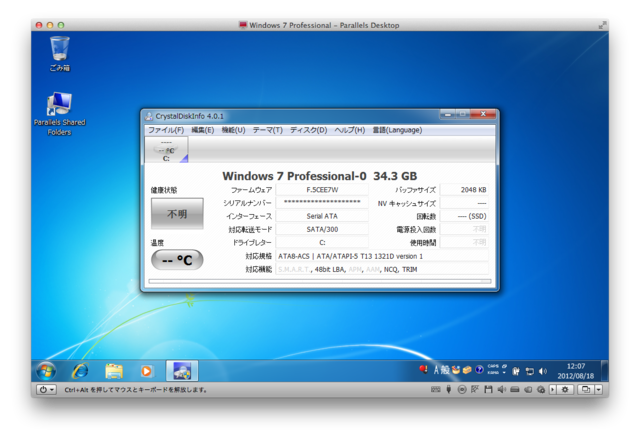Open the view mode dropdown arrow
The height and width of the screenshot is (441, 640).
(x=598, y=390)
